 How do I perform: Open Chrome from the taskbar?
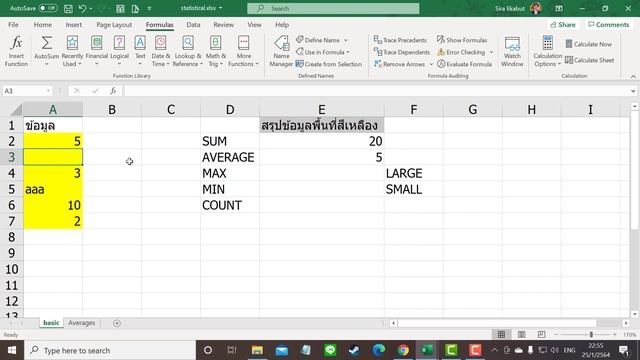pyautogui.click(x=403, y=350)
